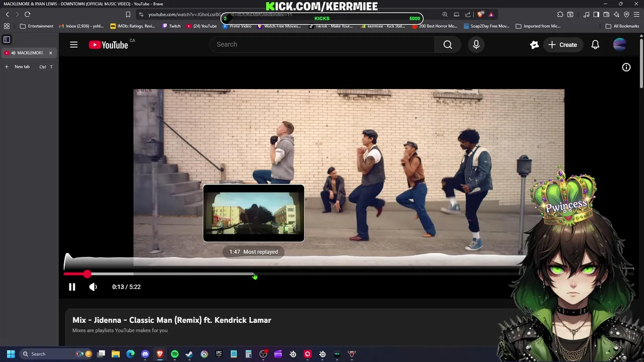Open the Entertainment bookmarks folder
Image resolution: width=644 pixels, height=362 pixels.
36,26
